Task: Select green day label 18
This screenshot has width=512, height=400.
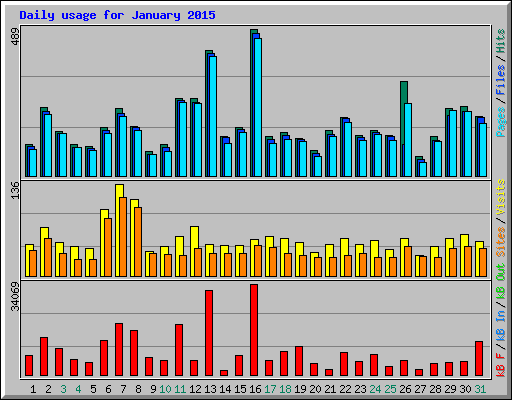Action: point(285,389)
